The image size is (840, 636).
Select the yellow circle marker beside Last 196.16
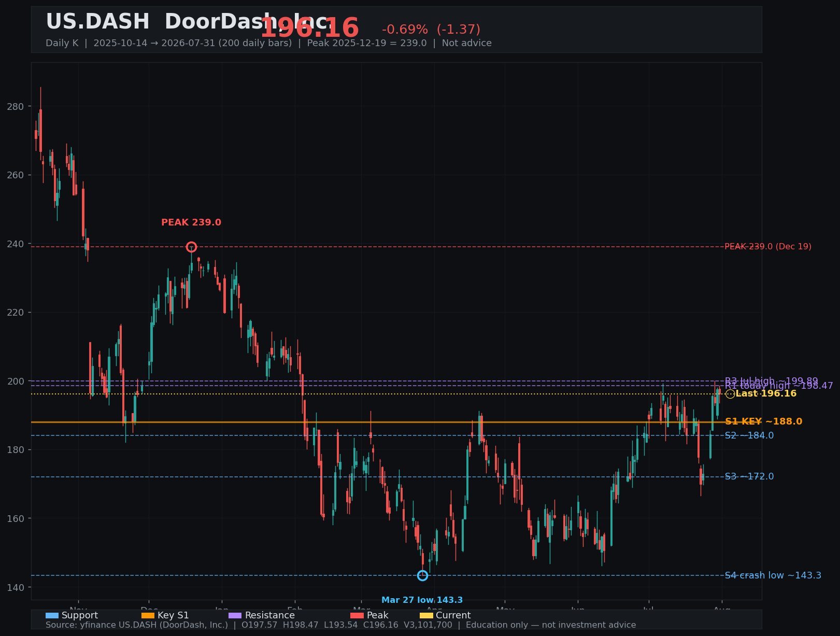coord(730,394)
